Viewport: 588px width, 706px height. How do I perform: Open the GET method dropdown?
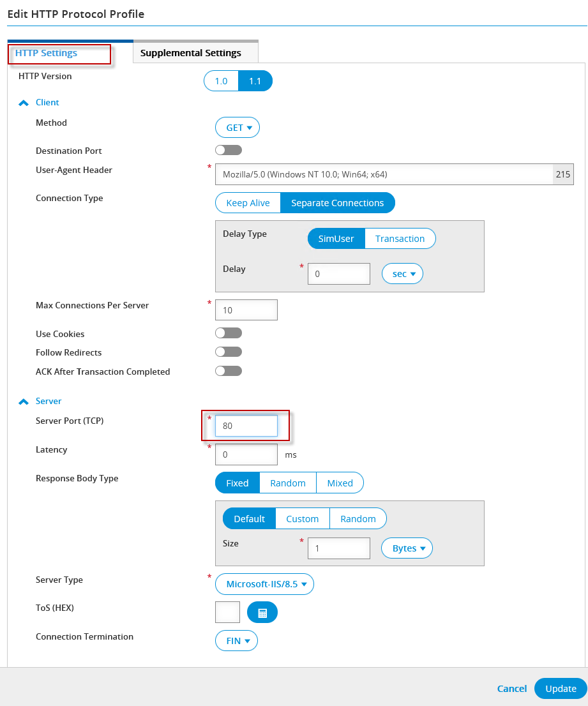click(x=237, y=128)
